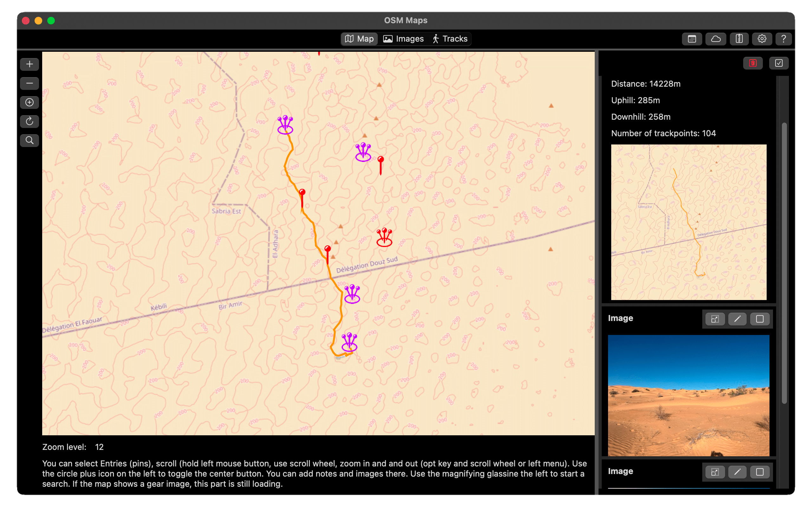This screenshot has width=812, height=508.
Task: Click the Délégation Douz Sud label
Action: pos(367,265)
